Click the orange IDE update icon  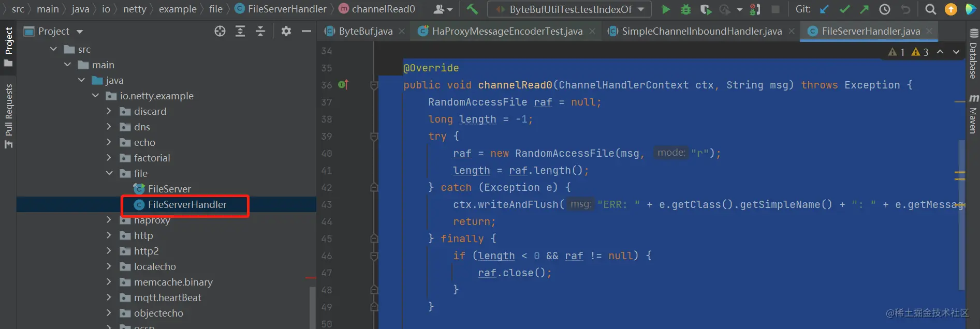[951, 9]
